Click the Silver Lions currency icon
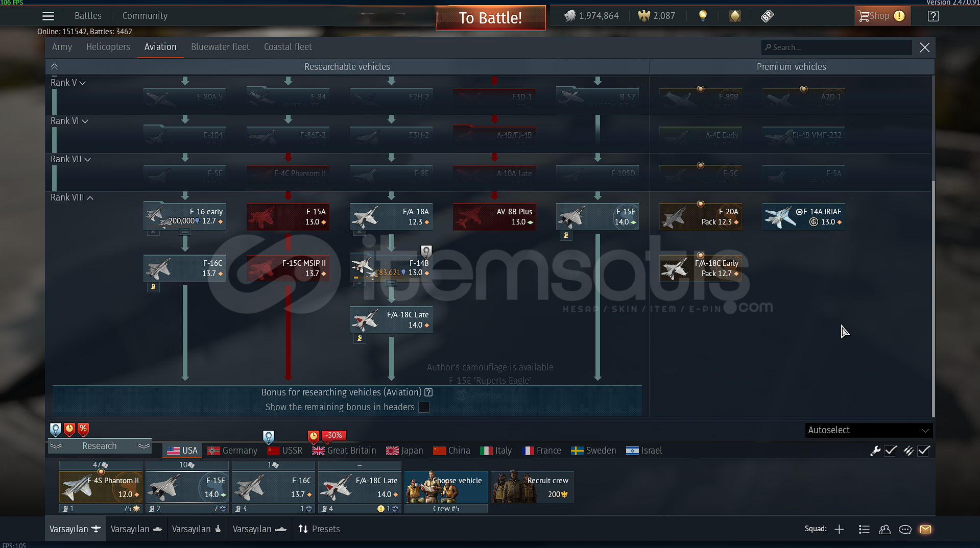Screen dimensions: 980x548 pos(570,16)
